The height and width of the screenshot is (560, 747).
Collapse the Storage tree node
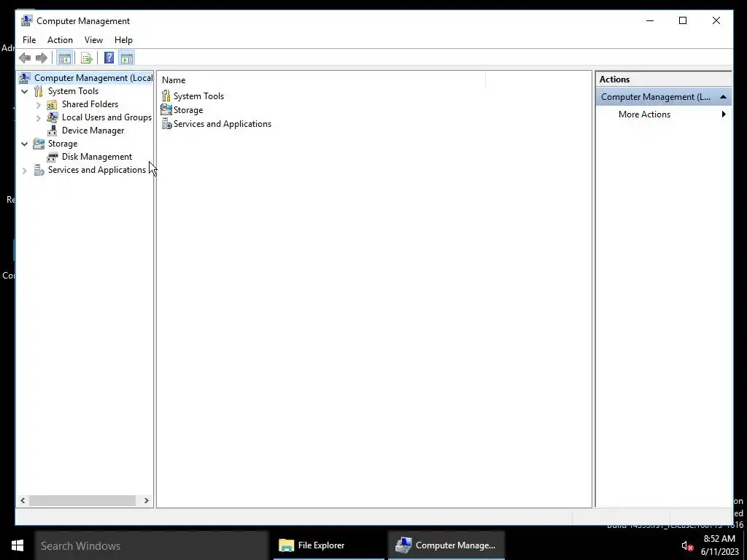click(x=25, y=144)
